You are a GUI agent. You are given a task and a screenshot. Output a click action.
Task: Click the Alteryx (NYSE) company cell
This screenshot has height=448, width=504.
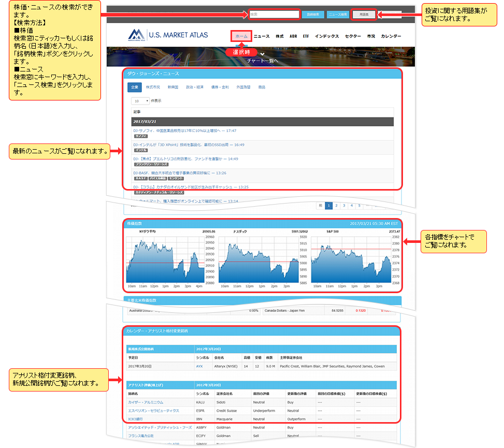click(x=226, y=366)
